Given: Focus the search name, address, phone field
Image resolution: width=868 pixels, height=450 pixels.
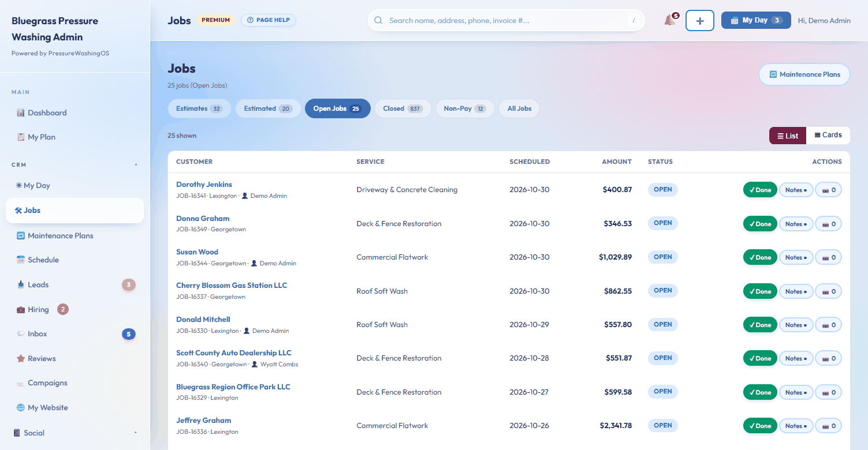Looking at the screenshot, I should pyautogui.click(x=506, y=21).
